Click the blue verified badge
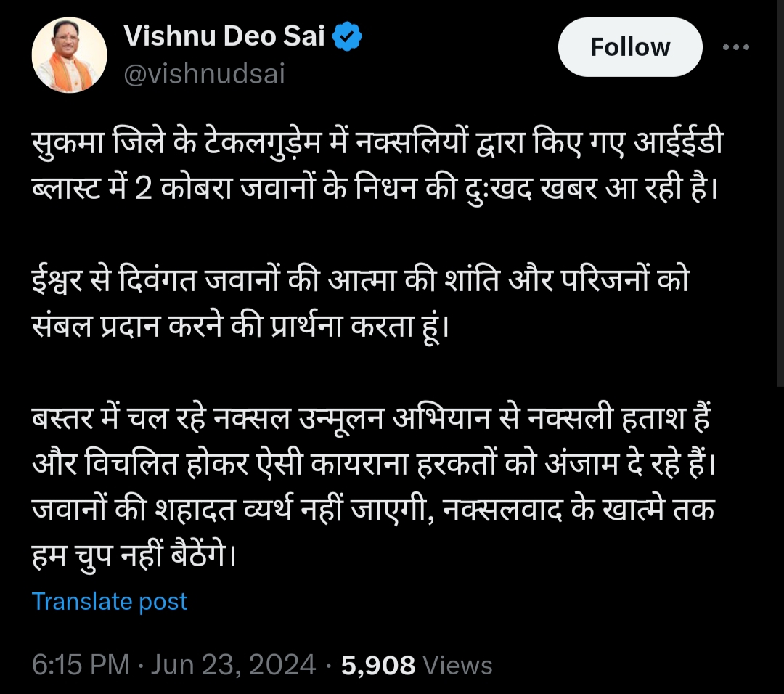 pos(347,37)
